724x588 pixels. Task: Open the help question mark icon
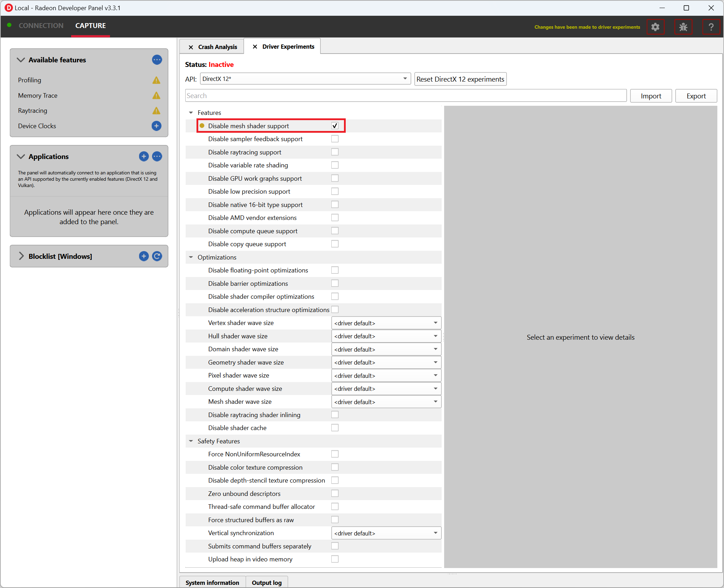711,27
